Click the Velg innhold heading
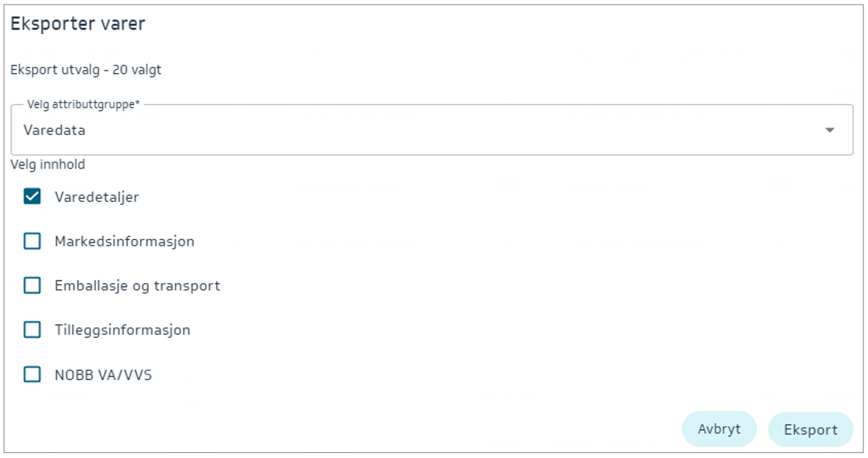The width and height of the screenshot is (868, 458). 48,164
